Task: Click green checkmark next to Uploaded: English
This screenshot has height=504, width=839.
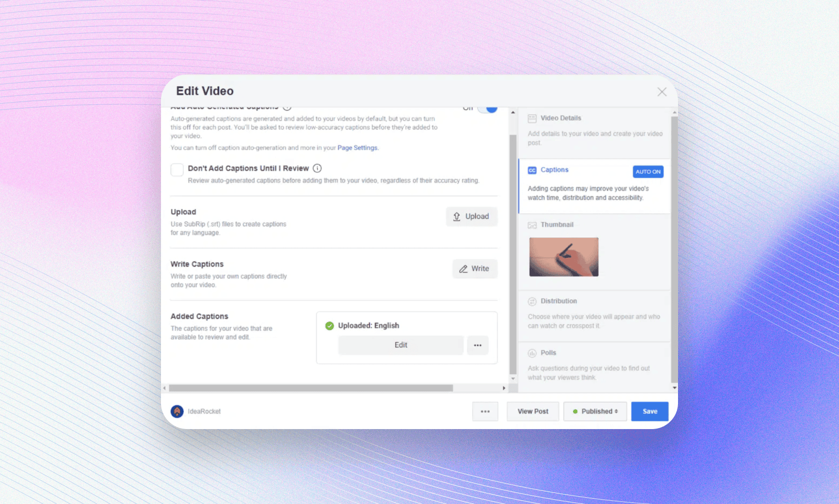Action: (x=329, y=326)
